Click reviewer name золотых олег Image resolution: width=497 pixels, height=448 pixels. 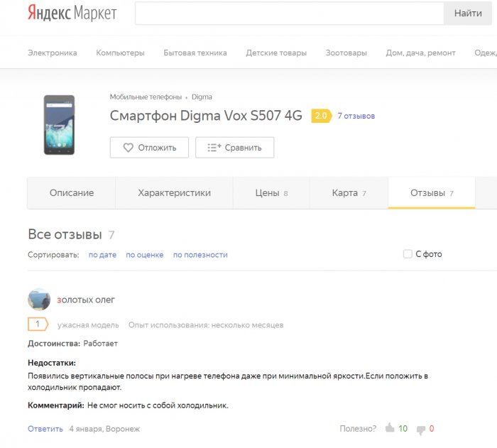(86, 300)
